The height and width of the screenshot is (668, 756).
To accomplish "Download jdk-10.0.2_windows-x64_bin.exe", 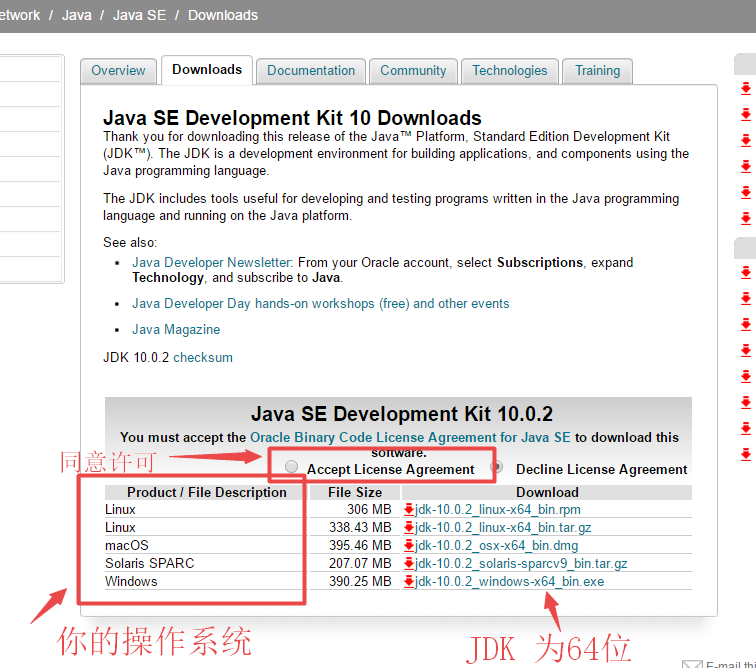I will click(x=509, y=581).
